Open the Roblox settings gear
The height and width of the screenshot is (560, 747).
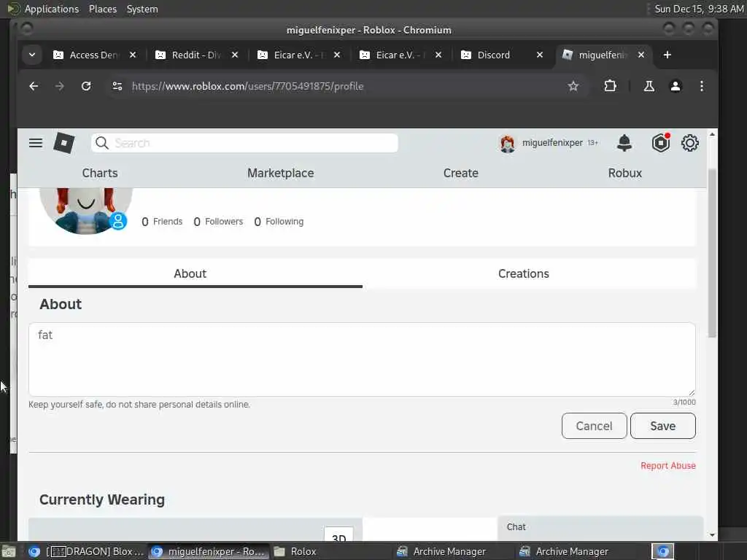690,143
